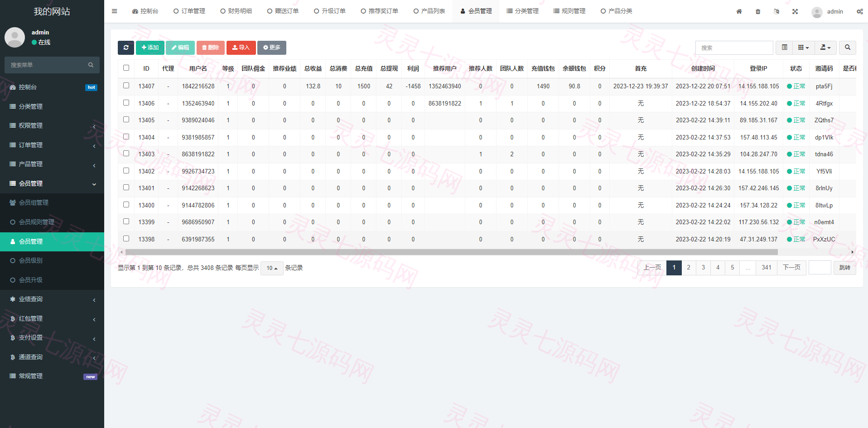Open the page size 10 dropdown
The width and height of the screenshot is (868, 428).
(272, 268)
